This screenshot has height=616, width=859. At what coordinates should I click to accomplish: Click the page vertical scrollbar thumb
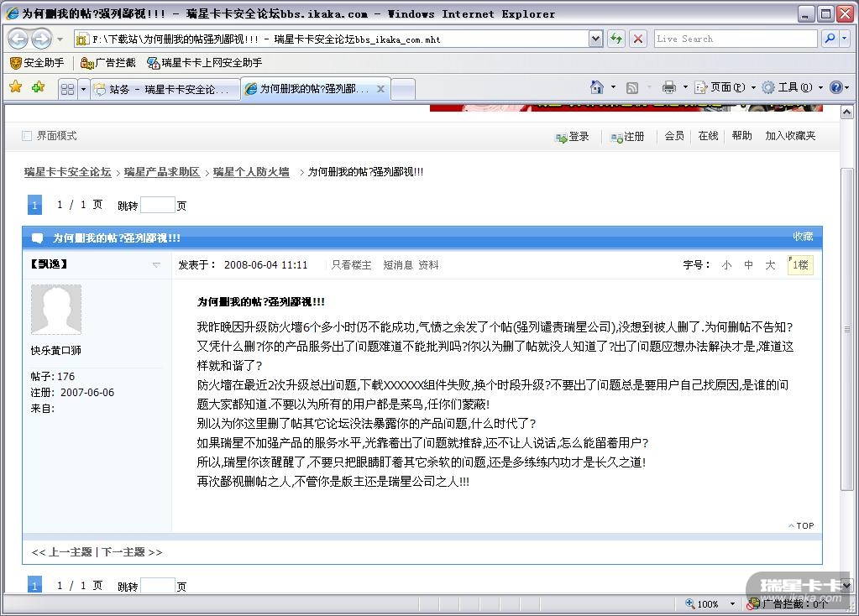coord(847,328)
